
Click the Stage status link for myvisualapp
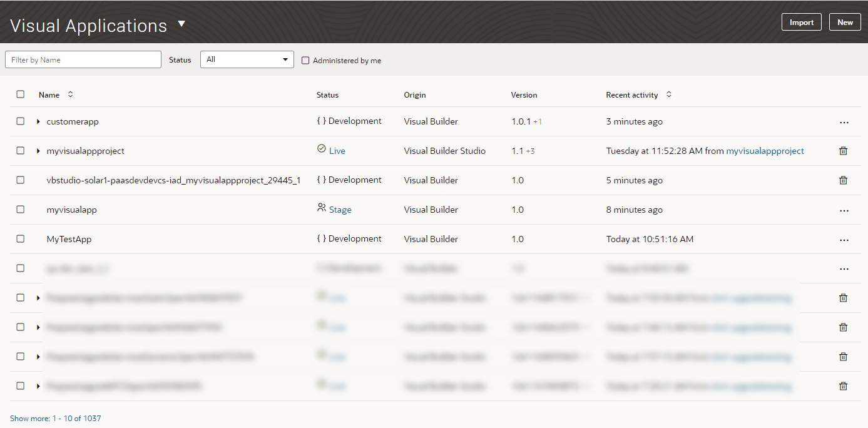tap(340, 210)
